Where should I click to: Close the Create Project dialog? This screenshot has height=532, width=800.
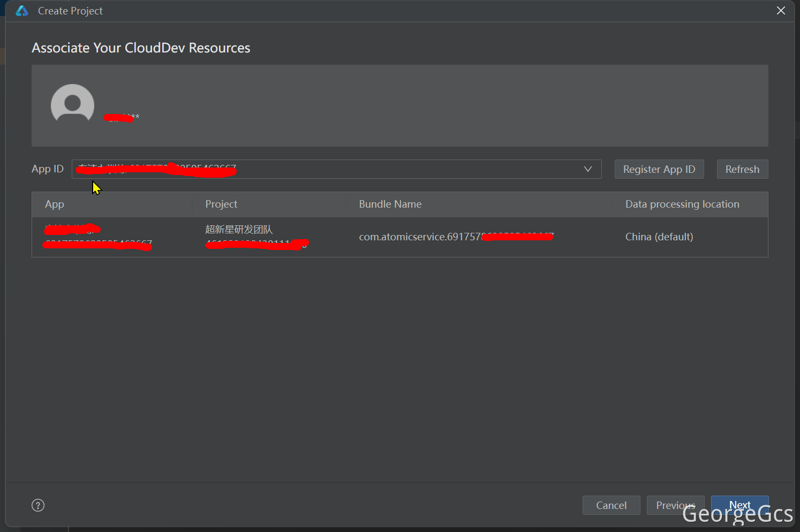pos(781,11)
